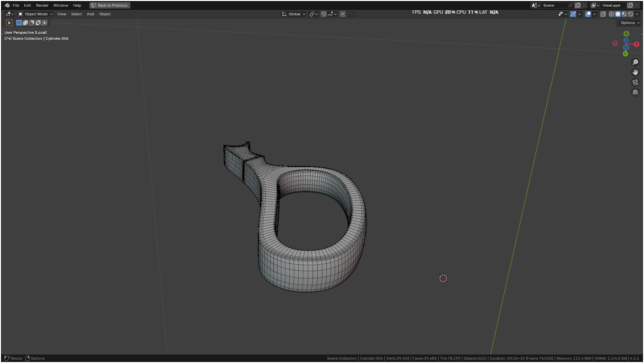
Task: Select the Select Box tool icon
Action: point(9,23)
